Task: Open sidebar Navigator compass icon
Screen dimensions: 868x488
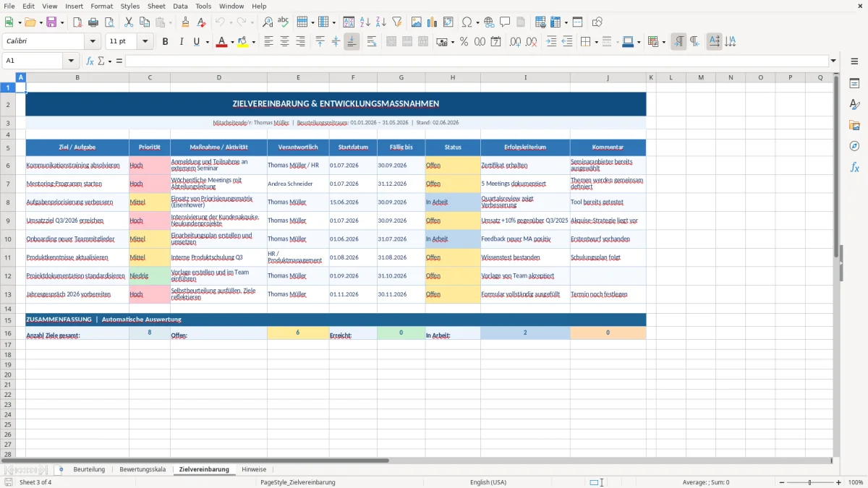Action: point(854,146)
